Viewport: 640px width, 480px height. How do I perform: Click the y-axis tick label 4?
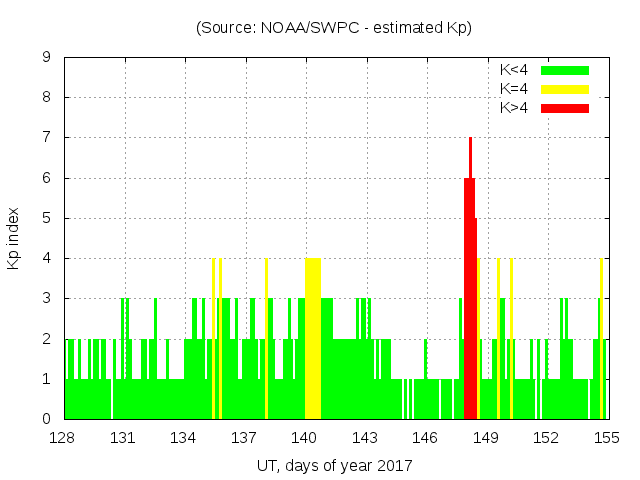pyautogui.click(x=46, y=258)
